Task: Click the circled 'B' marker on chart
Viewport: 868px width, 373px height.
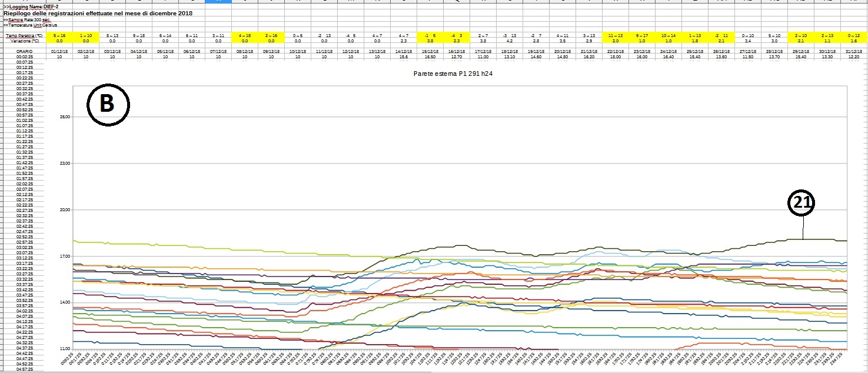Action: [x=108, y=105]
